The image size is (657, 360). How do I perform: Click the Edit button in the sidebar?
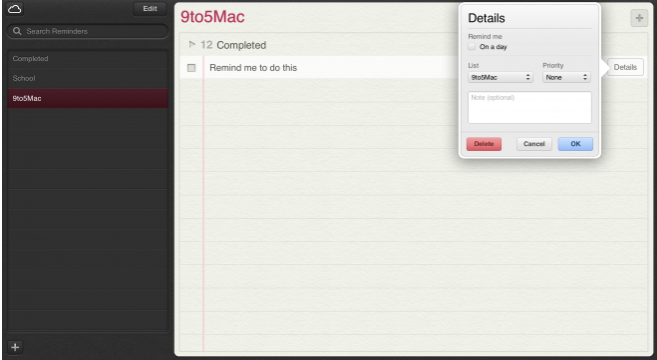tap(150, 9)
